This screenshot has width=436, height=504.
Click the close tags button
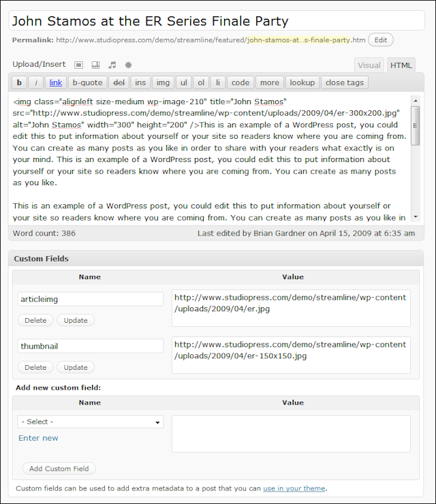[345, 82]
